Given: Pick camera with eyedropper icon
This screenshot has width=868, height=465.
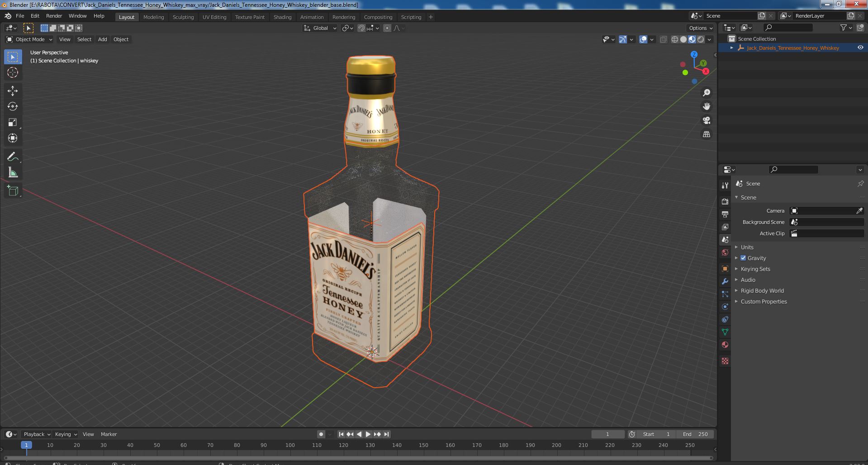Looking at the screenshot, I should click(859, 211).
